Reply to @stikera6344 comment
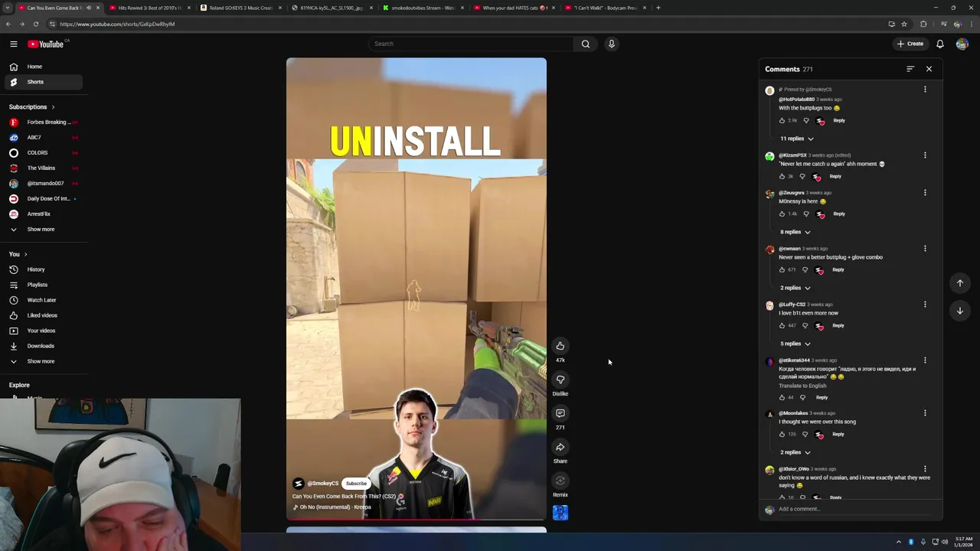The image size is (980, 551). [822, 398]
